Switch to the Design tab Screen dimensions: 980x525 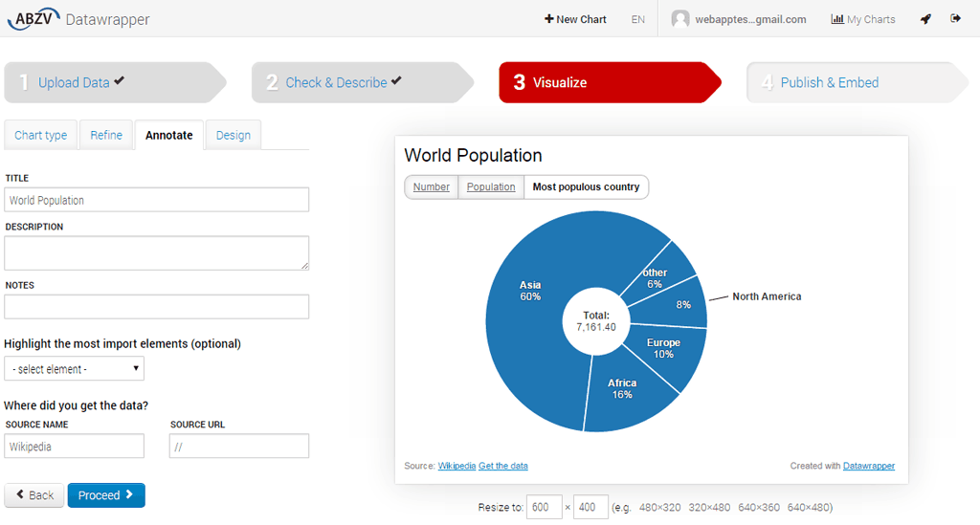[x=234, y=135]
